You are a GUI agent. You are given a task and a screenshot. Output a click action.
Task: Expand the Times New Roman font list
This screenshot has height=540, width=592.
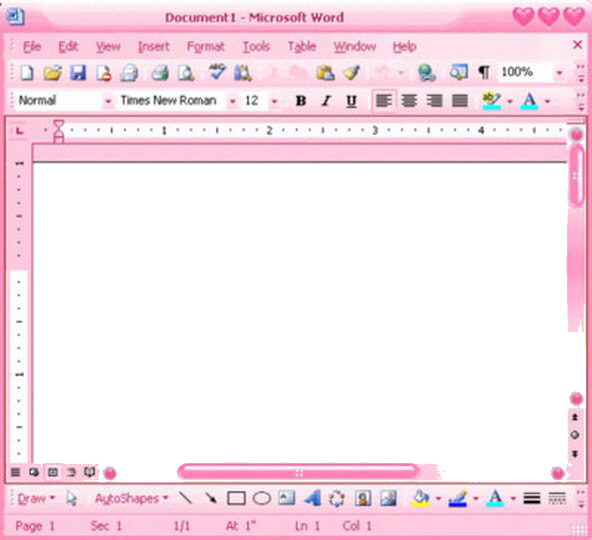[x=233, y=101]
